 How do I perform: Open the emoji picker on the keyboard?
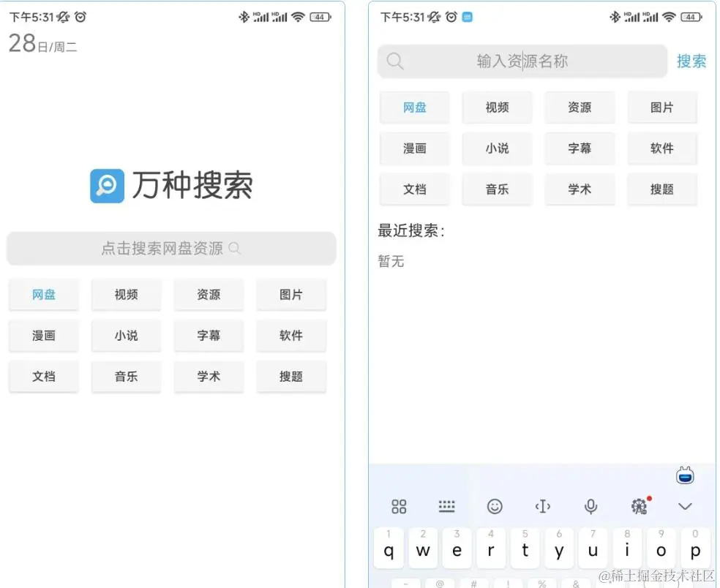[x=495, y=506]
